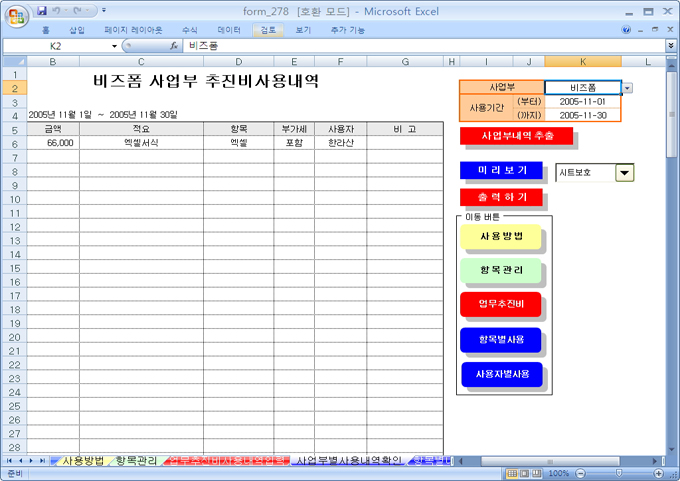Click the red 사업부내역 추출 button
The height and width of the screenshot is (481, 680).
click(x=516, y=135)
